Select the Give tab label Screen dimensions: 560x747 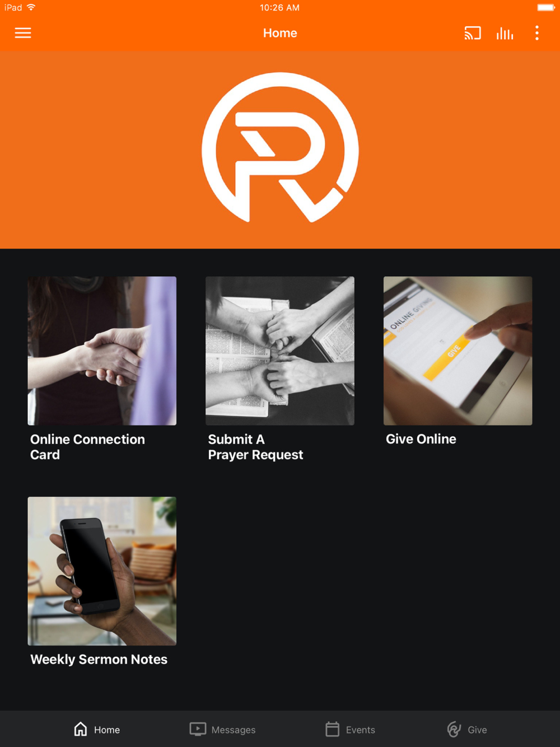pos(477,730)
